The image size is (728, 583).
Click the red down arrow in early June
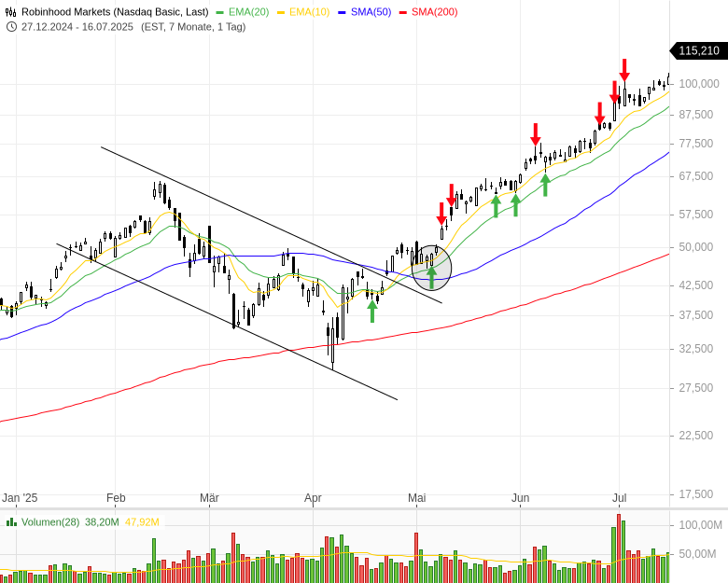point(536,134)
